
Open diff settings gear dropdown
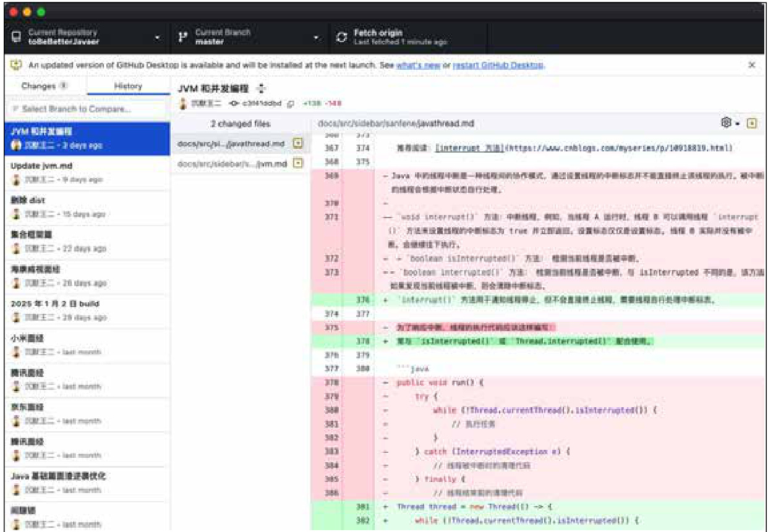click(730, 124)
